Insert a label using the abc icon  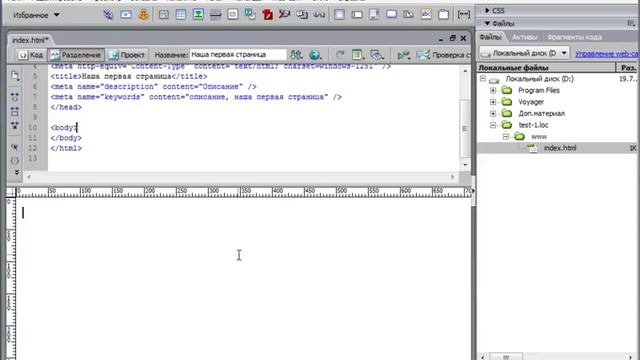[x=426, y=15]
